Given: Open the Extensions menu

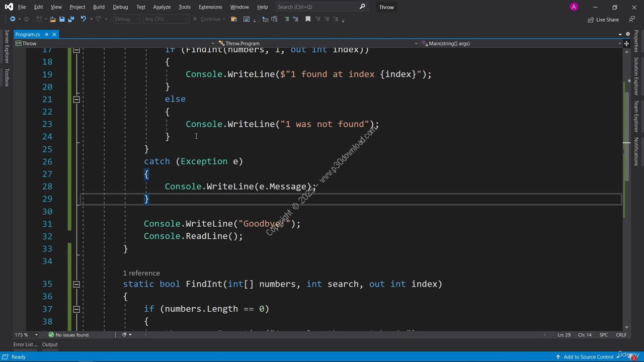Looking at the screenshot, I should click(210, 7).
